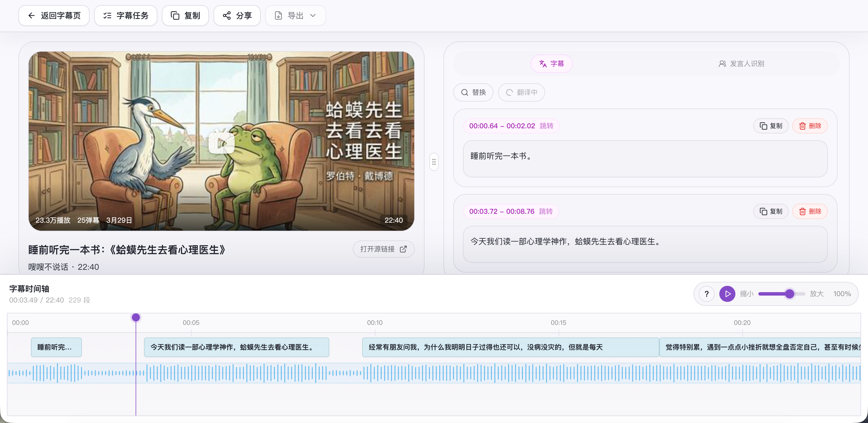Image resolution: width=868 pixels, height=423 pixels.
Task: Click 缩小 to zoom out timeline
Action: [x=747, y=294]
